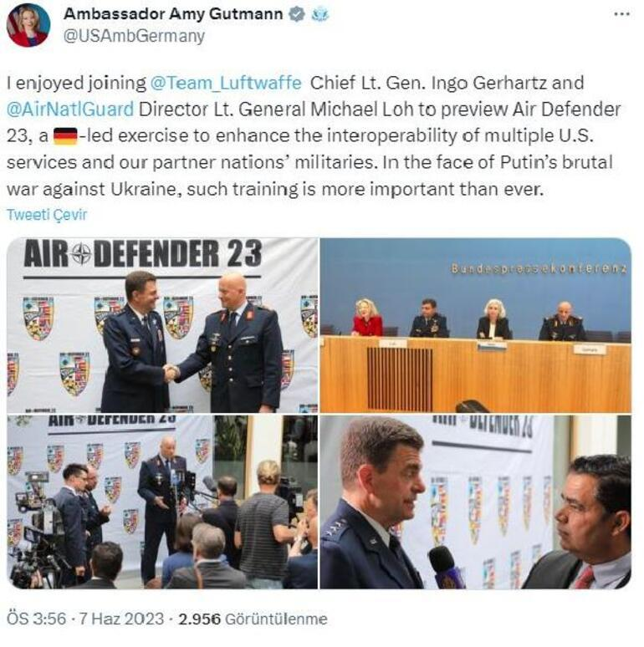Screen dimensions: 644x647
Task: Click the NATO emblem in the banner photo
Action: 81,254
